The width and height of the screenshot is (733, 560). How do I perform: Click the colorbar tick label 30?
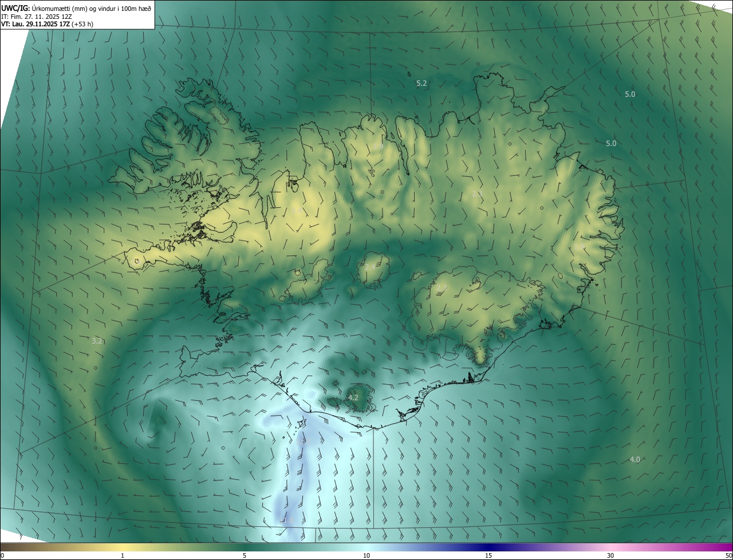[610, 556]
